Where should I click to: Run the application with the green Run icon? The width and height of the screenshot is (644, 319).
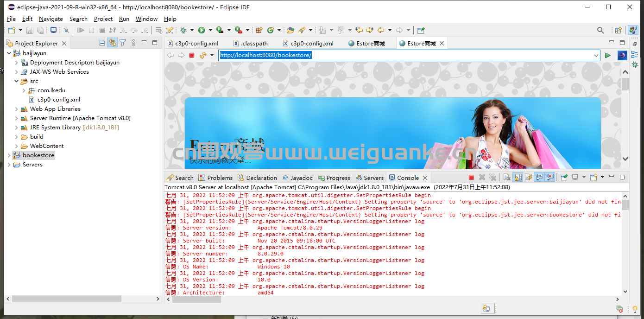(202, 30)
